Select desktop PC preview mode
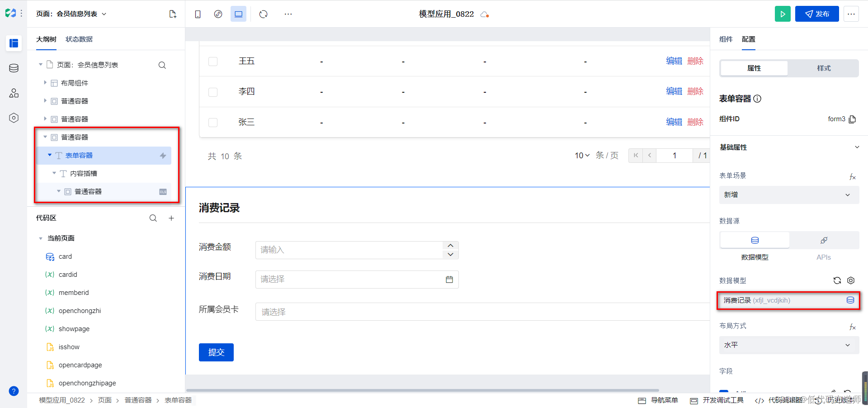The width and height of the screenshot is (868, 408). pos(238,14)
